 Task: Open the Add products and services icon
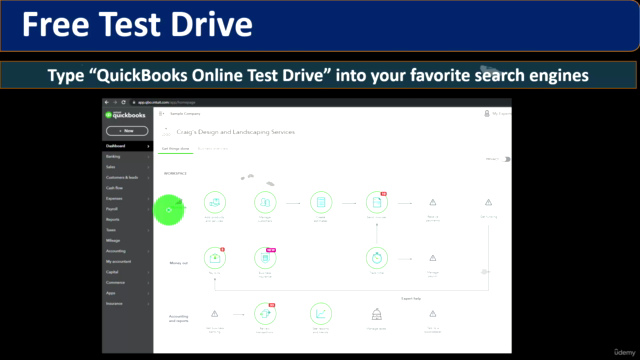click(215, 202)
